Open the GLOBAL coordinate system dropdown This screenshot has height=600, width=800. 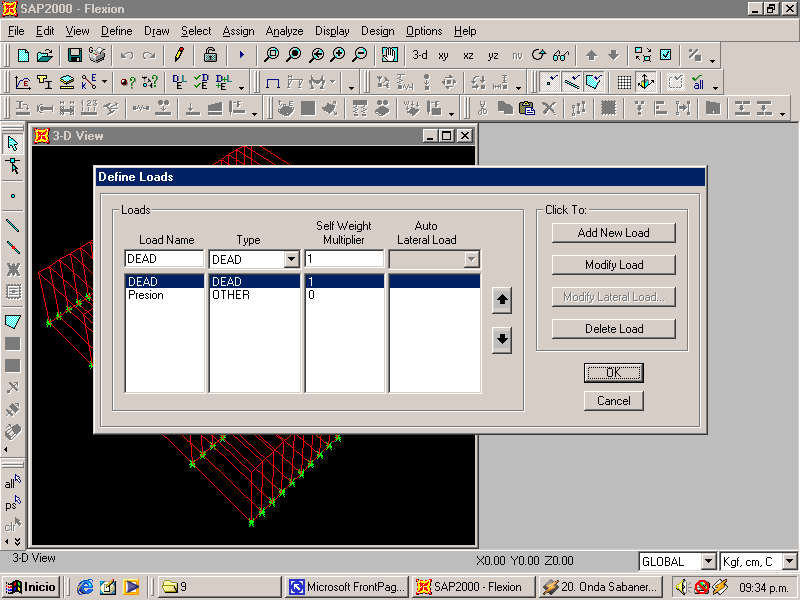point(708,562)
